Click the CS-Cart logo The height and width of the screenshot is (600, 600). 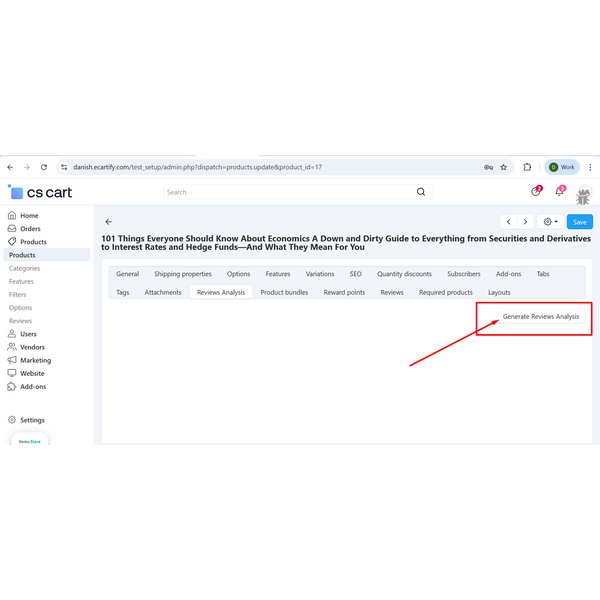(x=40, y=192)
